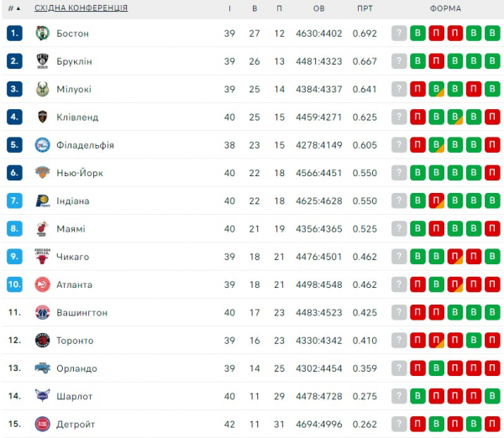The height and width of the screenshot is (438, 504).
Task: Click the Miami Heat team logo
Action: (x=43, y=229)
